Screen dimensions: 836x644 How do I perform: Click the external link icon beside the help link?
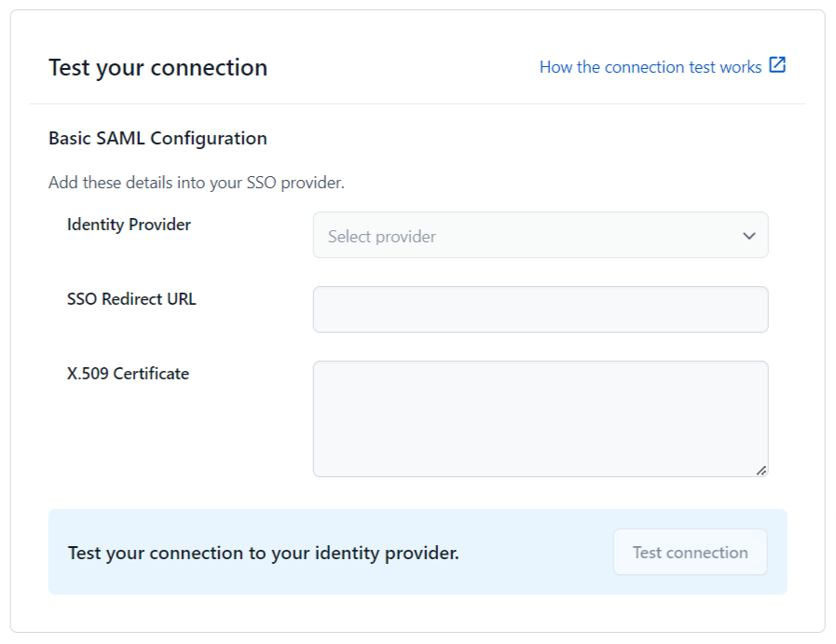777,66
